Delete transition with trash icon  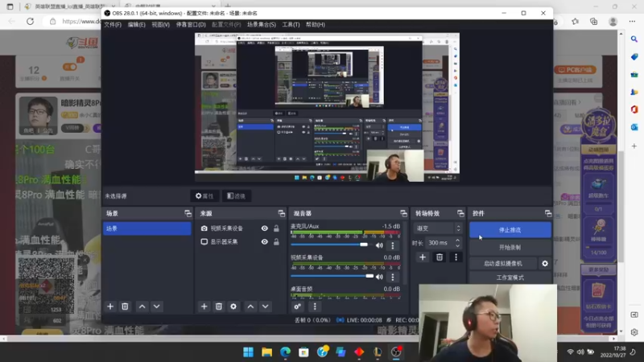point(440,257)
